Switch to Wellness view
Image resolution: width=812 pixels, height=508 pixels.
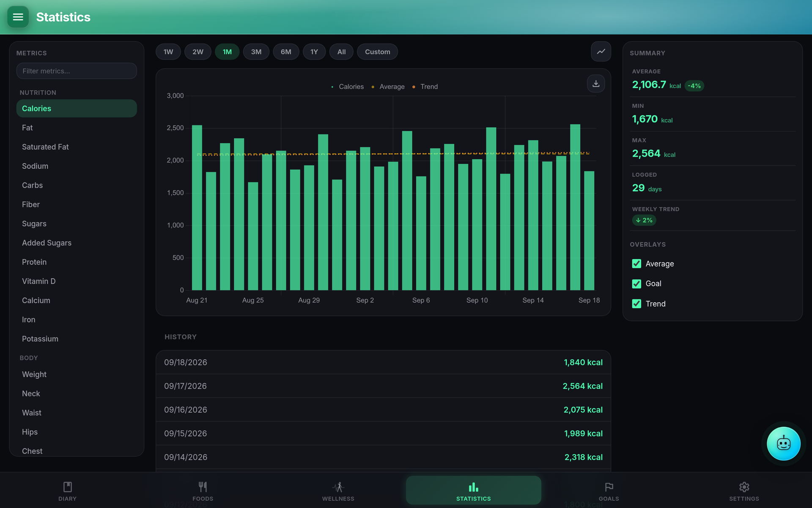point(338,491)
